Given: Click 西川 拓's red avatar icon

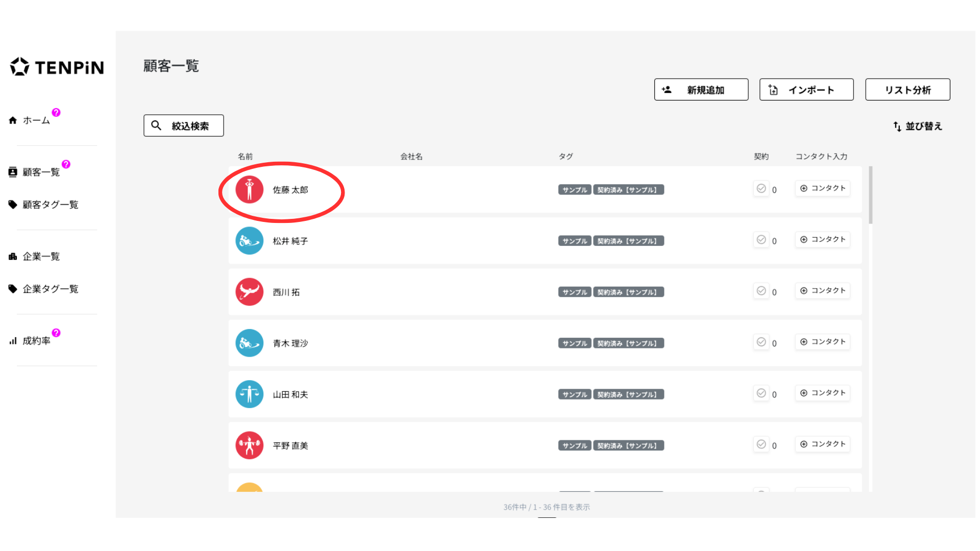Looking at the screenshot, I should click(249, 292).
